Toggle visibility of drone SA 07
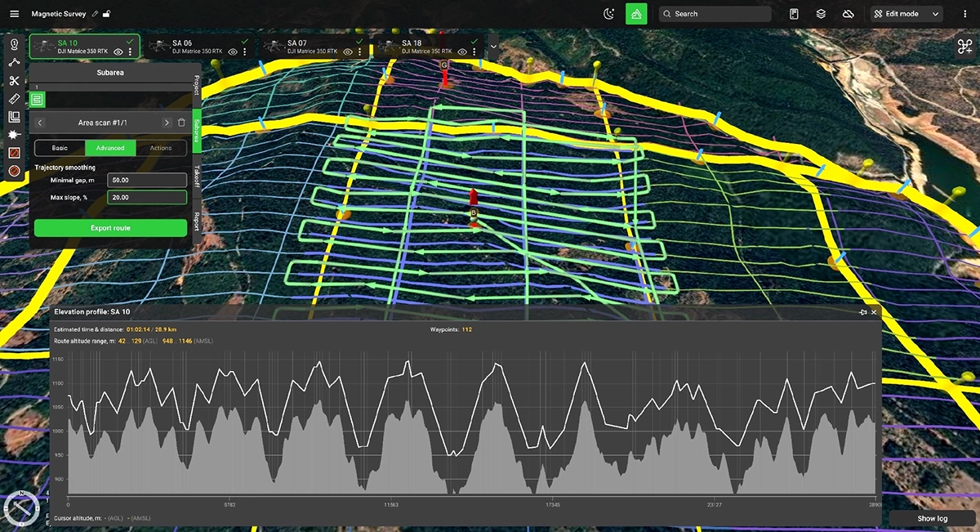 point(348,51)
